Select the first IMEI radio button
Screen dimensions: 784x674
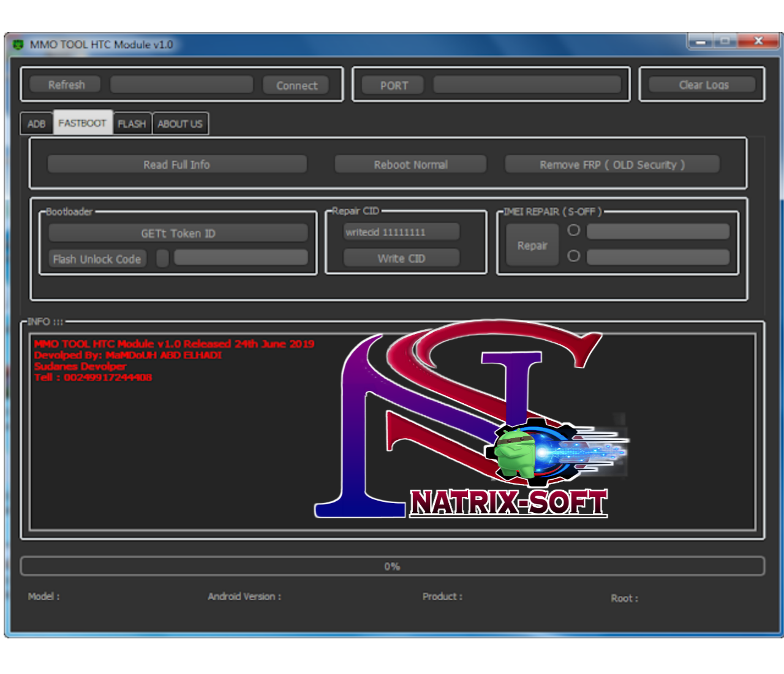[x=573, y=230]
